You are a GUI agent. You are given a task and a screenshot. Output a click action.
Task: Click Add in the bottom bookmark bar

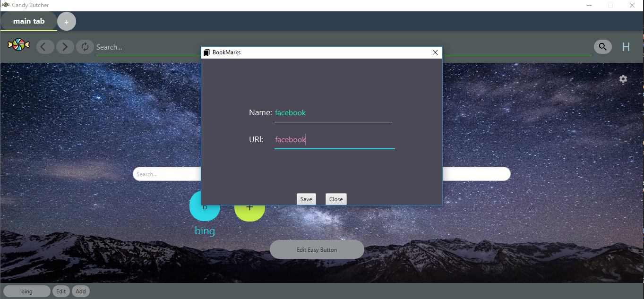(80, 291)
